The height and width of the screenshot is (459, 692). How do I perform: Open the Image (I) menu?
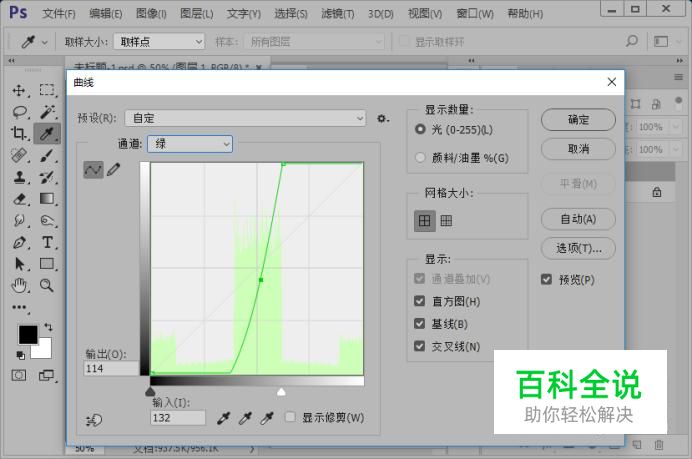point(151,14)
